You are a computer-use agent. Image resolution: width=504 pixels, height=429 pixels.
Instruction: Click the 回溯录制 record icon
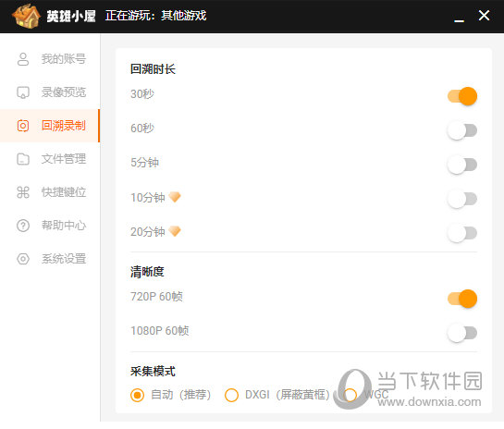[23, 126]
